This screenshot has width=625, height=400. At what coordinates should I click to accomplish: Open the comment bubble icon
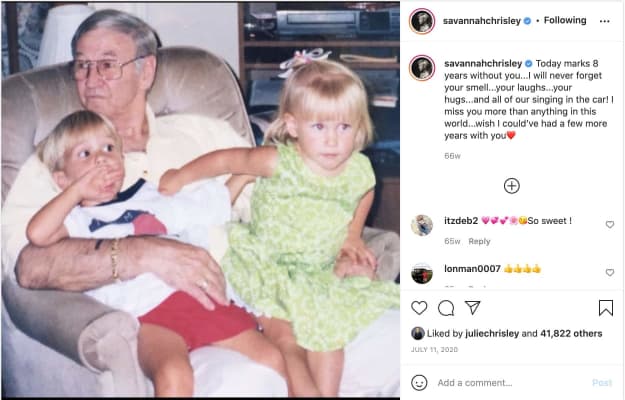click(446, 308)
